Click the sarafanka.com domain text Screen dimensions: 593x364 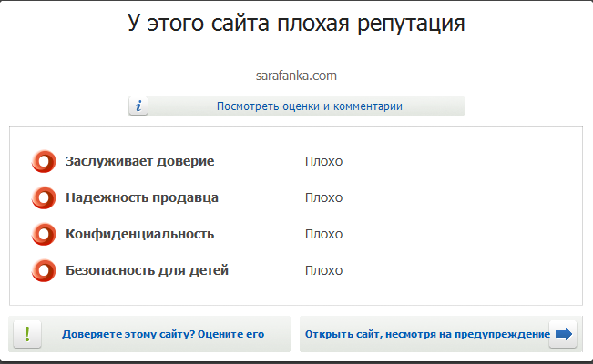(x=296, y=76)
